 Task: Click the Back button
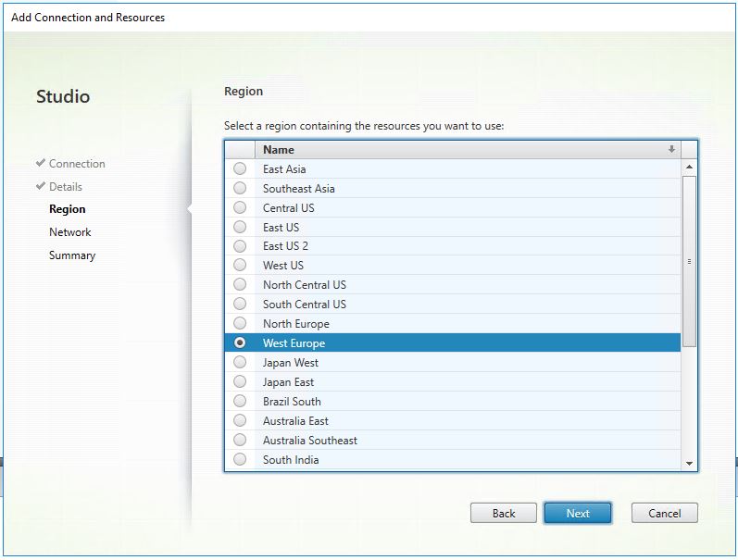[503, 513]
